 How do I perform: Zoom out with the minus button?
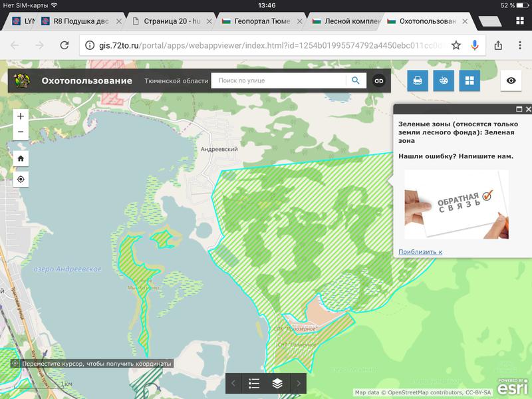[x=21, y=132]
